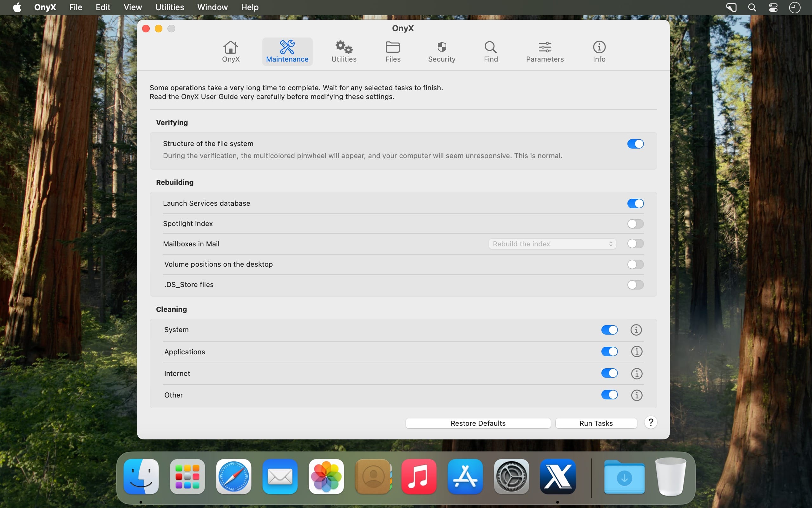Click the tag-shaped menu bar status icon
Screen dimensions: 812x508
pyautogui.click(x=731, y=7)
